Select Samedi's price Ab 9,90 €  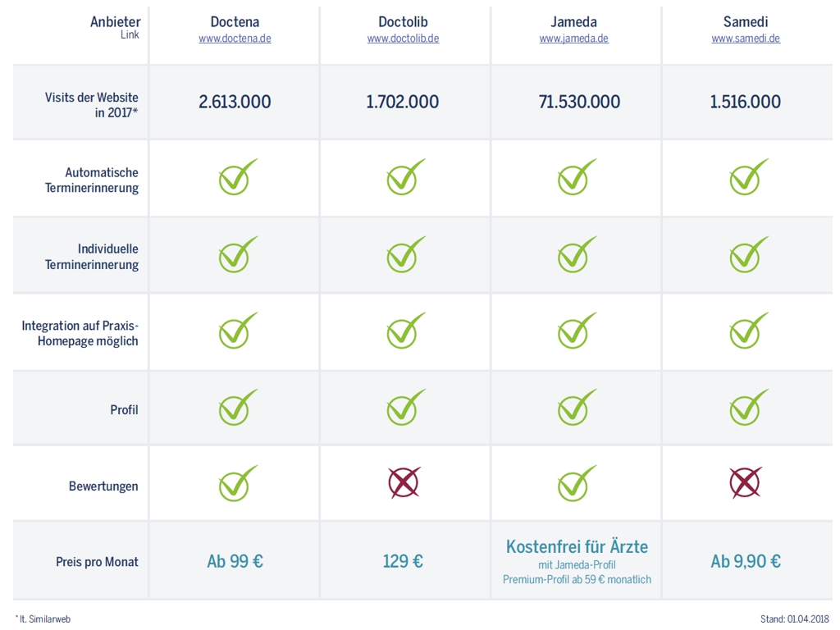[x=745, y=561]
